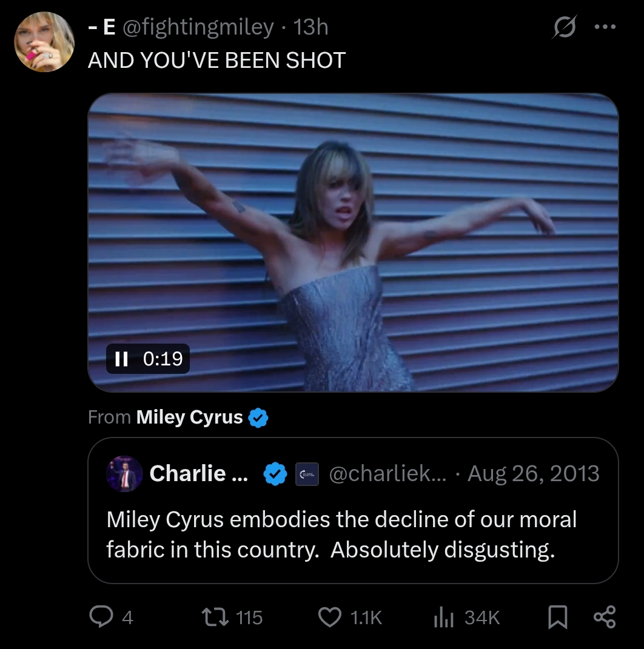Click the @fightingmiley handle

198,27
